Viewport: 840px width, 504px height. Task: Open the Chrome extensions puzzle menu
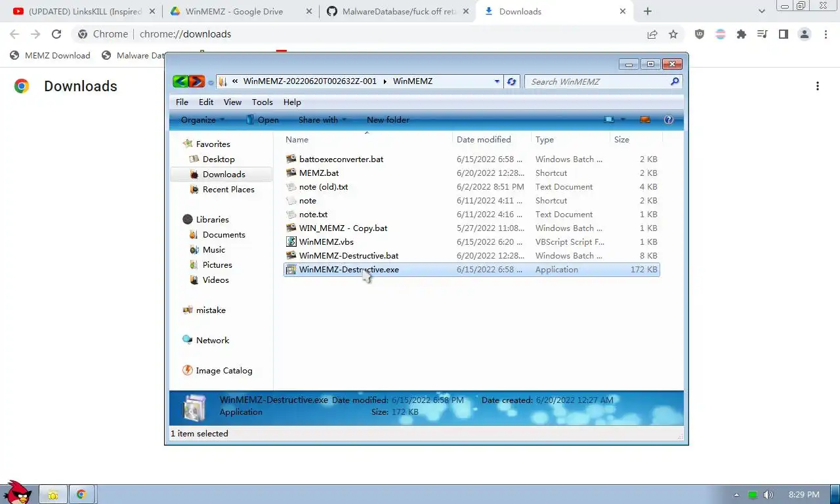point(742,34)
